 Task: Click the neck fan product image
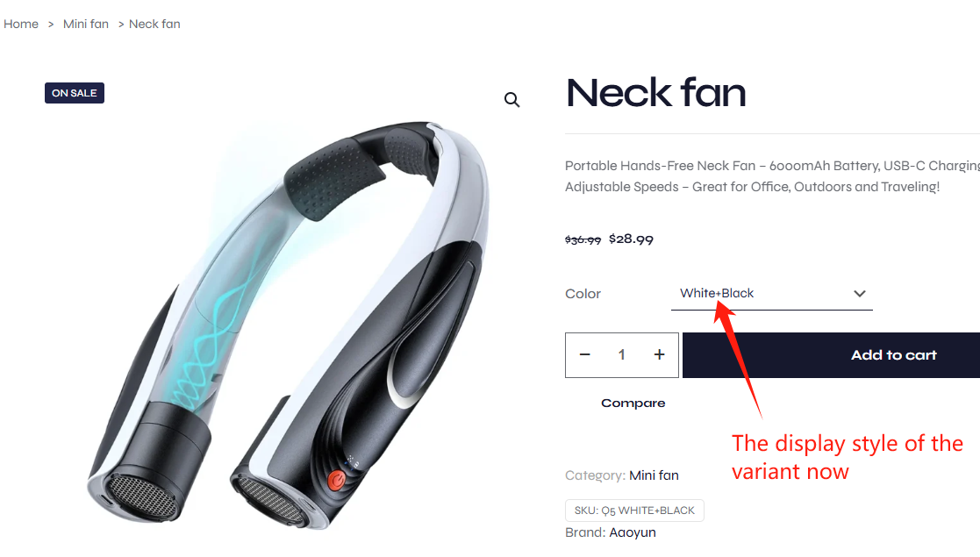tap(288, 325)
